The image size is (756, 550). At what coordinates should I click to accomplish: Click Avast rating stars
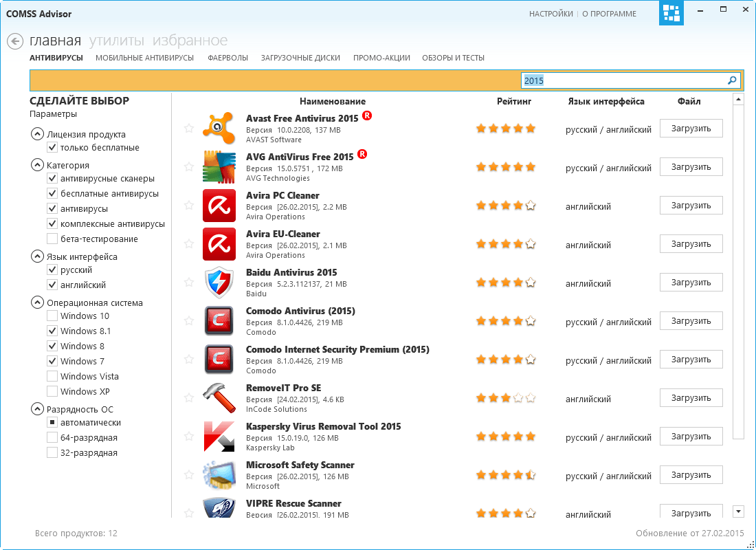click(x=506, y=129)
